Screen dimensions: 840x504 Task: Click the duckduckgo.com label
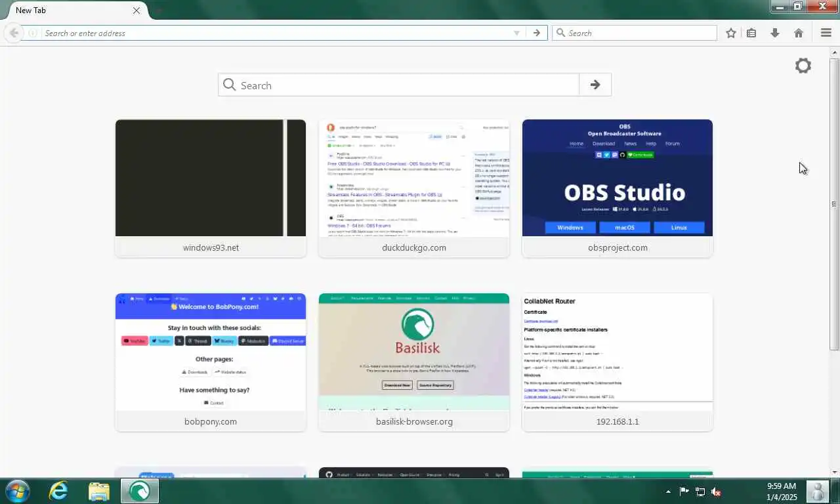pos(414,247)
